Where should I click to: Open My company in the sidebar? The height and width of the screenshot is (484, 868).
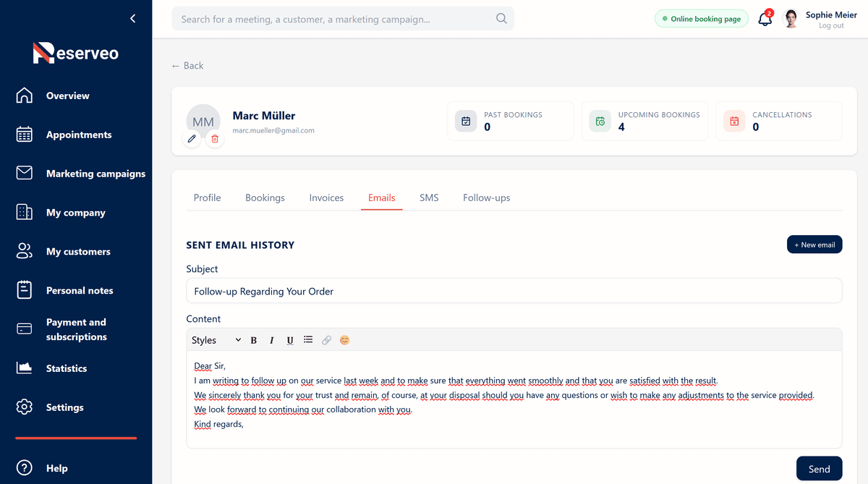pos(76,213)
